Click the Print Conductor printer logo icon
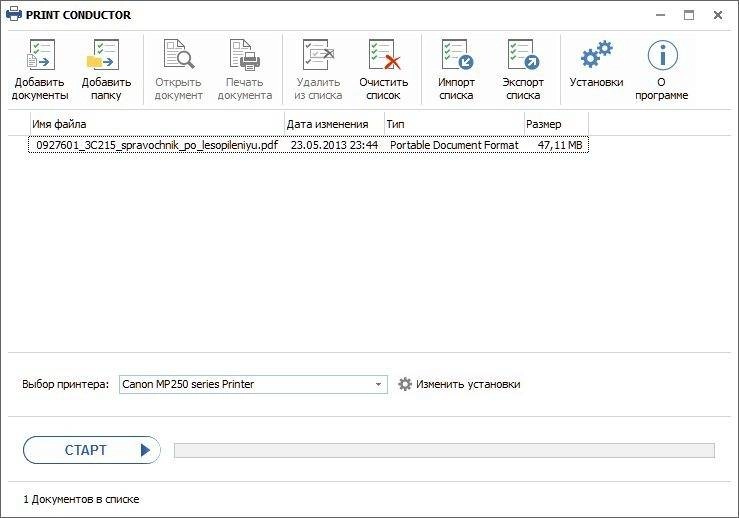 (14, 15)
